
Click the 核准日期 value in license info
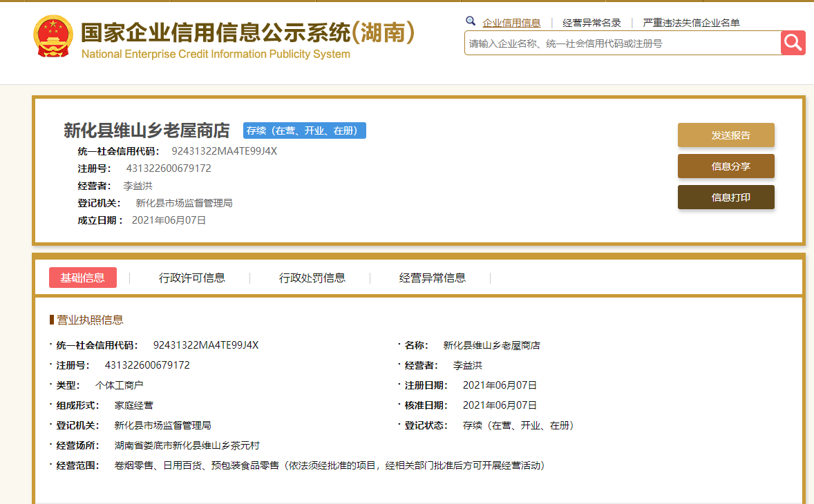tap(500, 405)
